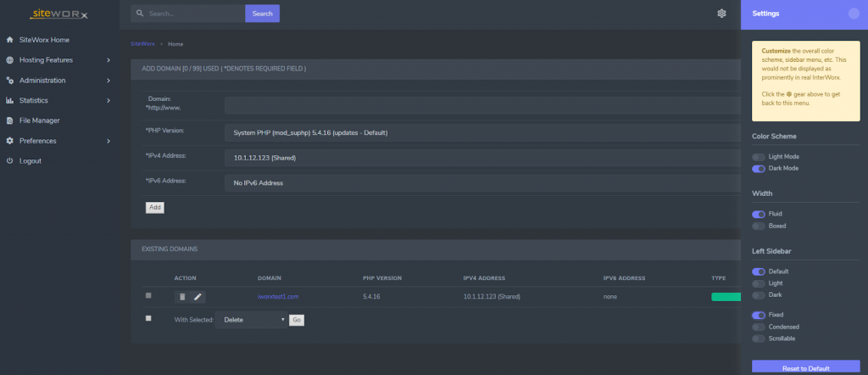Open the With Selected Delete dropdown
Viewport: 868px width, 375px height.
(251, 320)
